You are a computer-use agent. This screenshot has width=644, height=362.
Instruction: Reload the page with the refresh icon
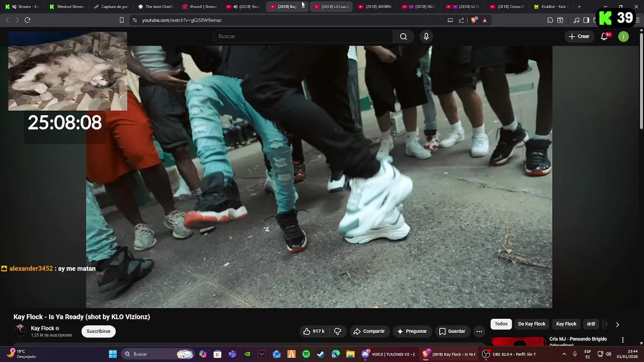click(x=27, y=20)
